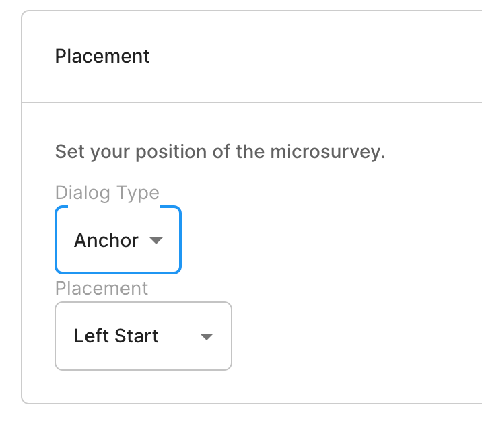The image size is (482, 448).
Task: Click the microsurvey position description text
Action: coord(219,151)
